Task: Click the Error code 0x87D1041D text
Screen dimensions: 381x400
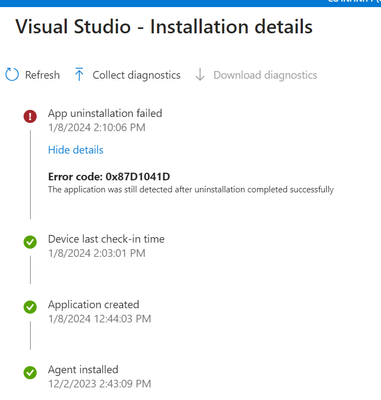Action: coord(109,176)
